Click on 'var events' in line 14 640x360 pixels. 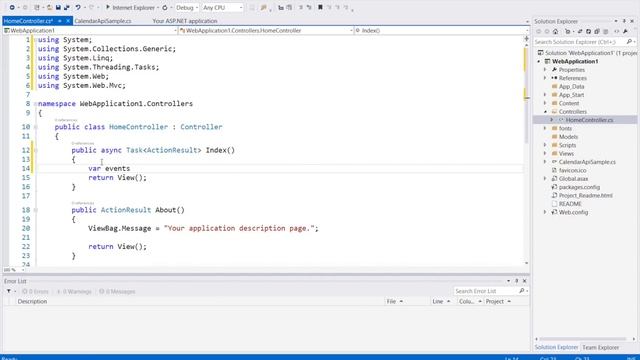coord(109,169)
